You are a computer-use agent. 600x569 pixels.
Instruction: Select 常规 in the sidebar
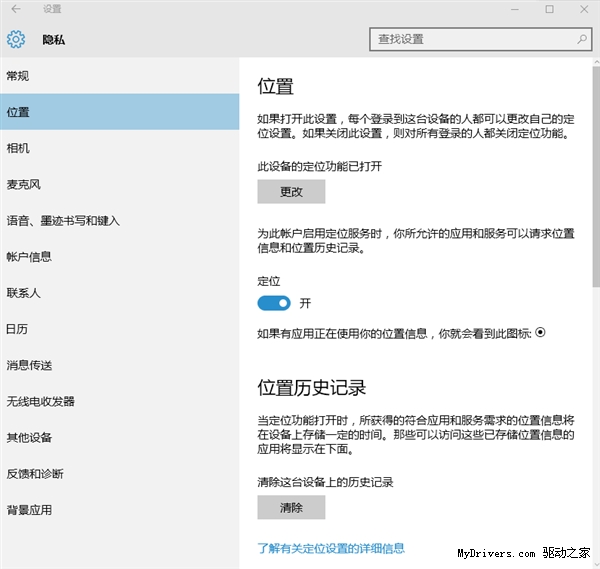click(18, 76)
